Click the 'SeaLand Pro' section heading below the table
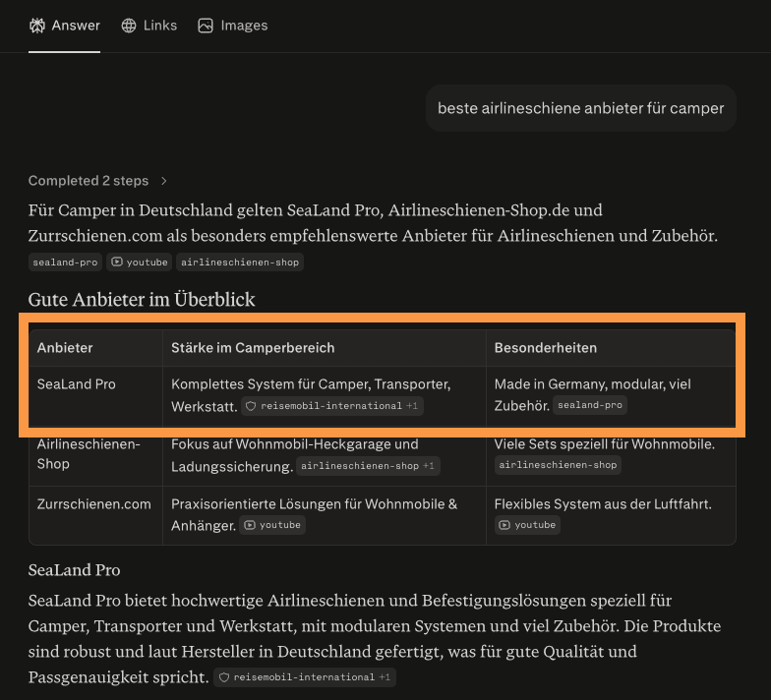 click(75, 570)
